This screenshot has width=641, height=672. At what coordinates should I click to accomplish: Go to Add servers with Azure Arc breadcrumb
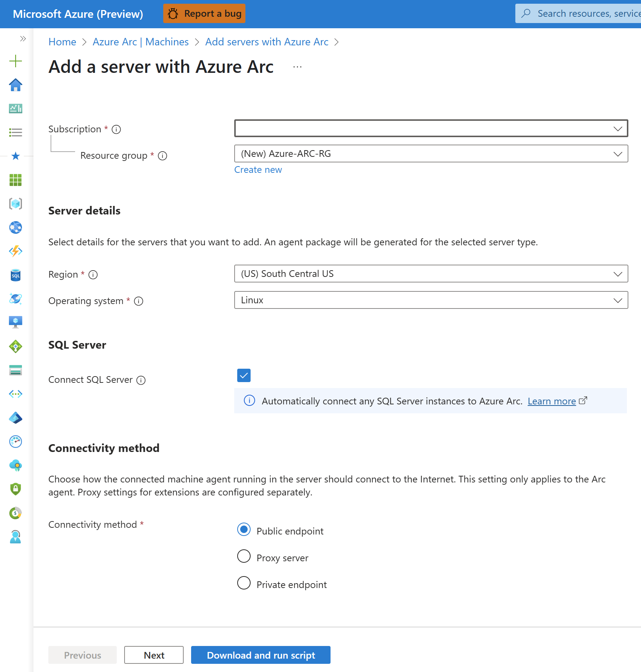(267, 42)
